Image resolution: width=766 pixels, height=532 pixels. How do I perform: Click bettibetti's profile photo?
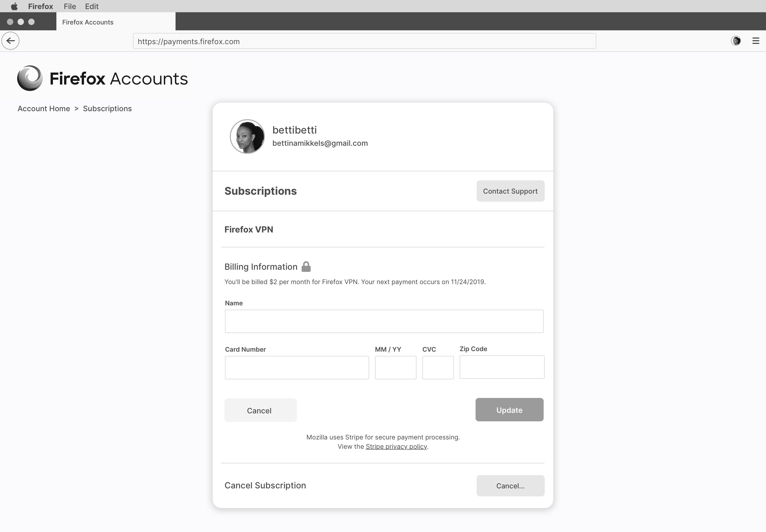(247, 136)
